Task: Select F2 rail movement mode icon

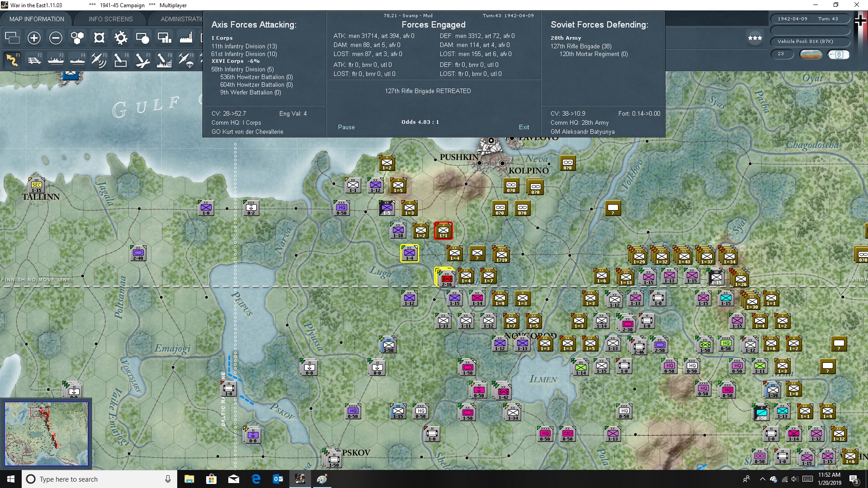Action: pos(34,60)
